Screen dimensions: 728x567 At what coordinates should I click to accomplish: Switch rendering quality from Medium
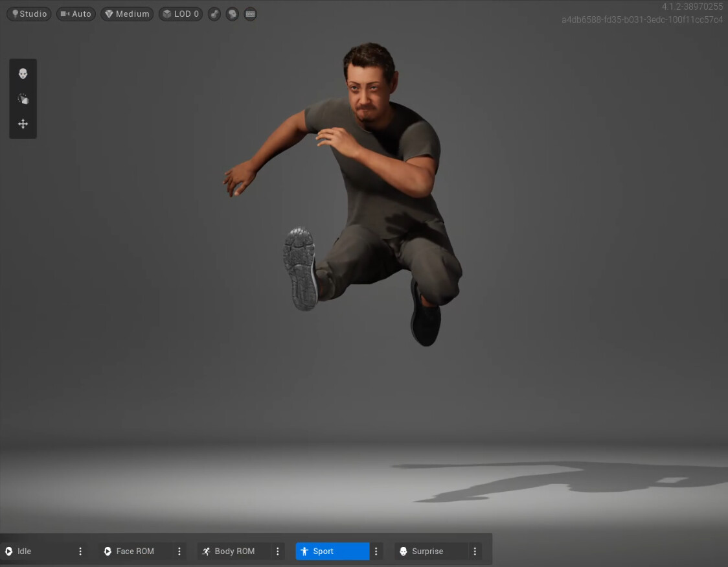(x=127, y=14)
